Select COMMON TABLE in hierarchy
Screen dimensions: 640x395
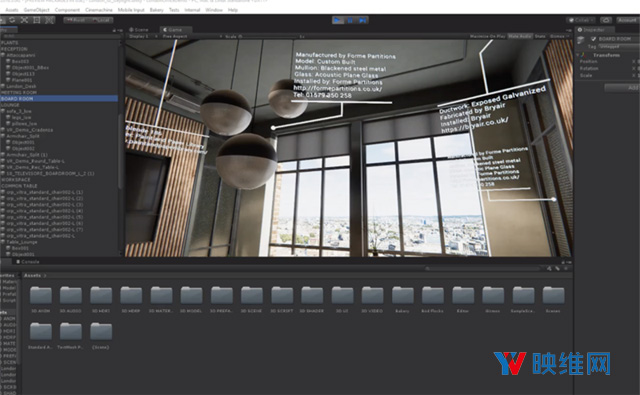[59, 186]
